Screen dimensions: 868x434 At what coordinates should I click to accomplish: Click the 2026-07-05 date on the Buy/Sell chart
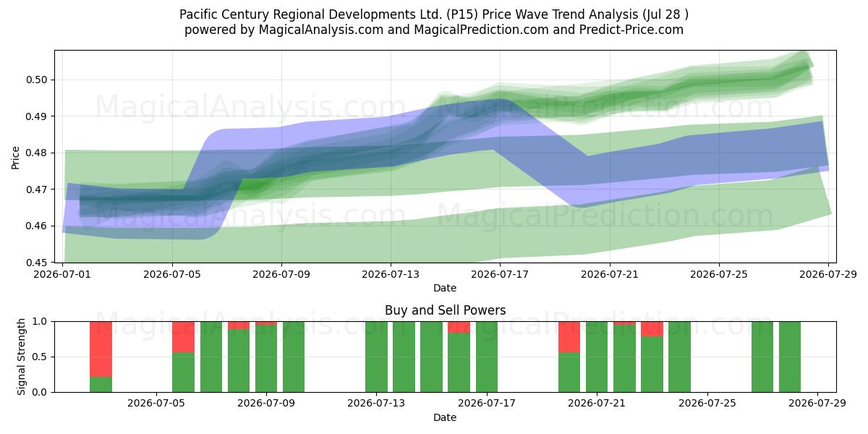pyautogui.click(x=156, y=404)
